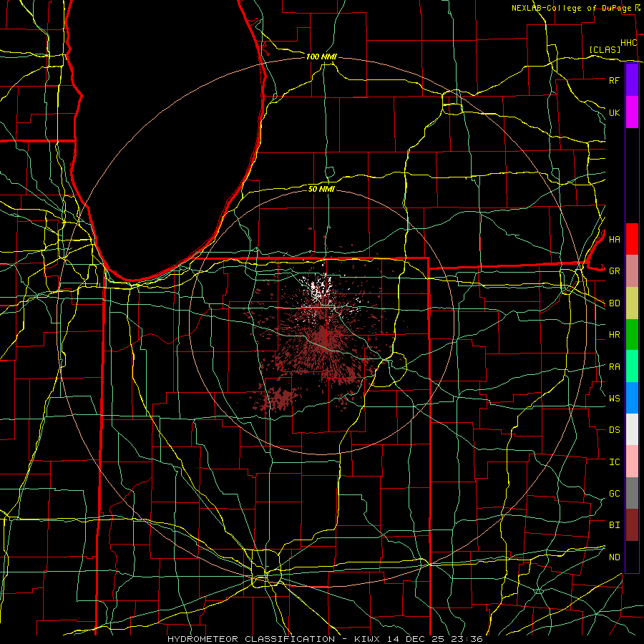
Task: Click the isolated brown echo patch southwest of radar
Action: coord(279,398)
